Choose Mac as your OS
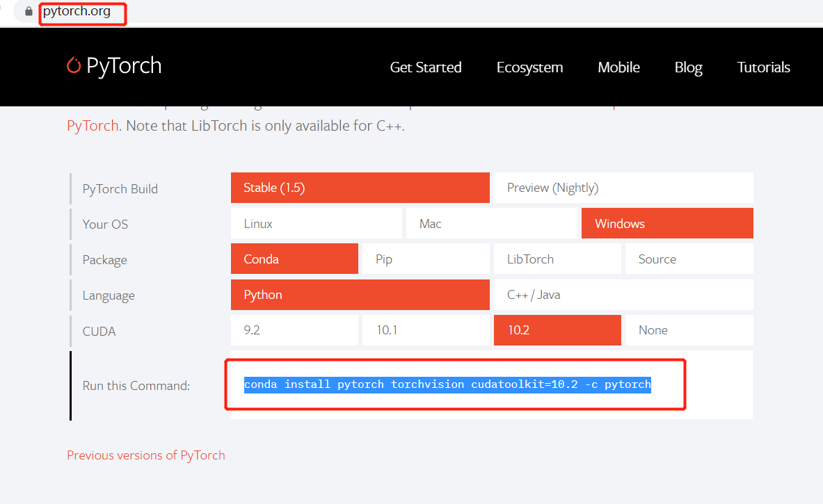Screen dimensions: 823x504 coord(492,223)
